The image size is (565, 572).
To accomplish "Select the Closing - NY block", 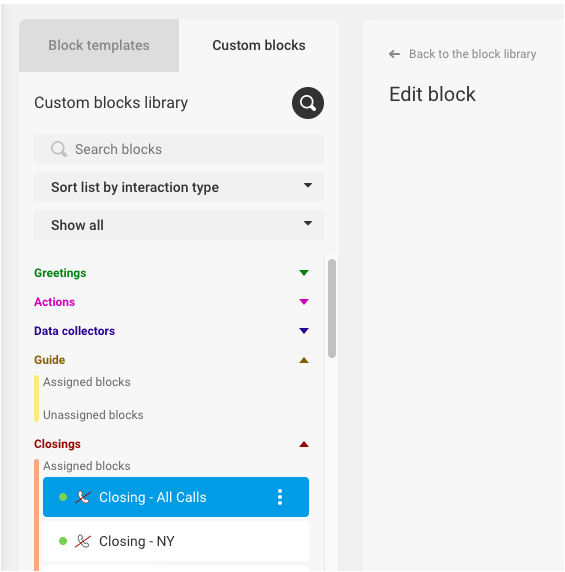I will click(176, 541).
